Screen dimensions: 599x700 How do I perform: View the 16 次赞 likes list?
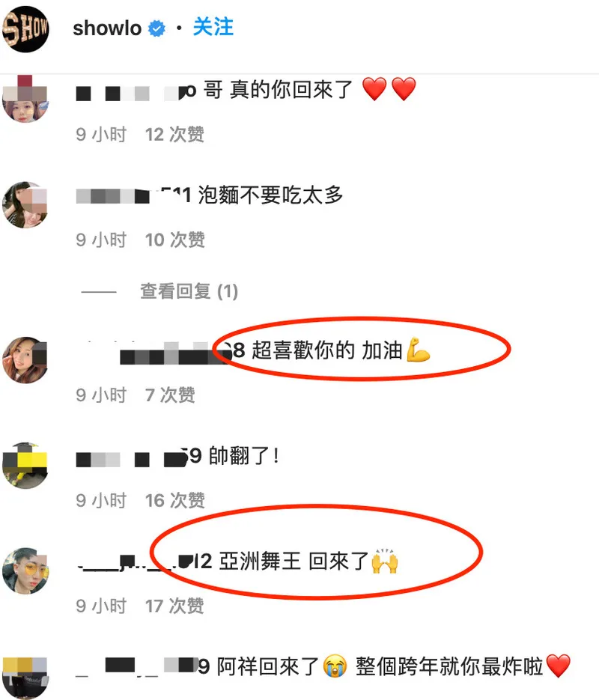pyautogui.click(x=175, y=500)
